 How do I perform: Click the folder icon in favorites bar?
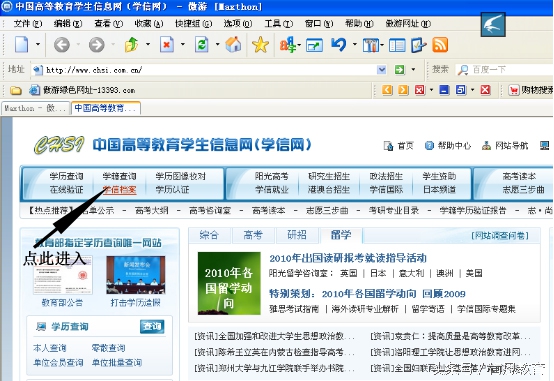[x=16, y=90]
